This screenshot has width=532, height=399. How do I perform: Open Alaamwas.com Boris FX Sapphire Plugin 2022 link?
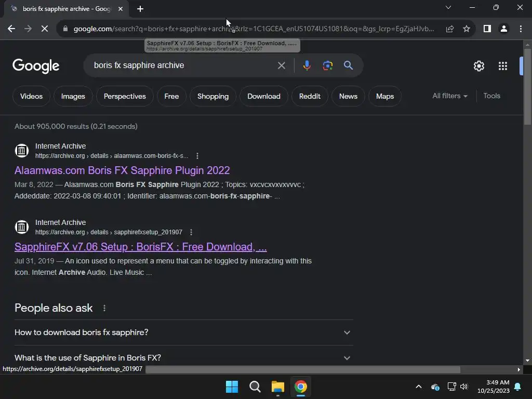[122, 170]
